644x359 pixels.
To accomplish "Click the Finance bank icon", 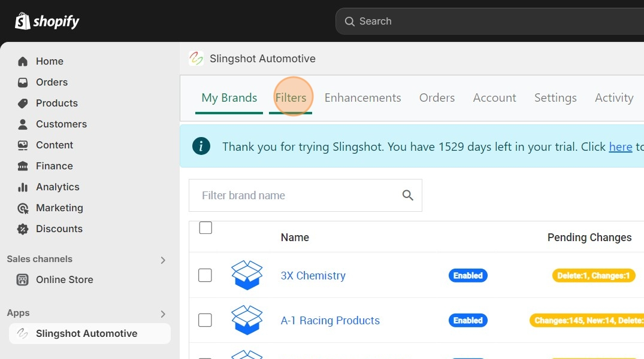I will click(23, 166).
